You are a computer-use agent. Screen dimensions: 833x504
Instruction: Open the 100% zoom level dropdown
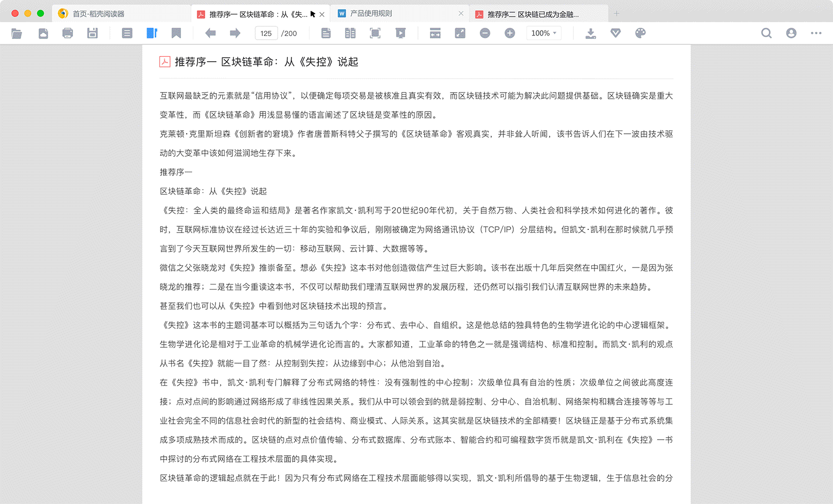544,33
